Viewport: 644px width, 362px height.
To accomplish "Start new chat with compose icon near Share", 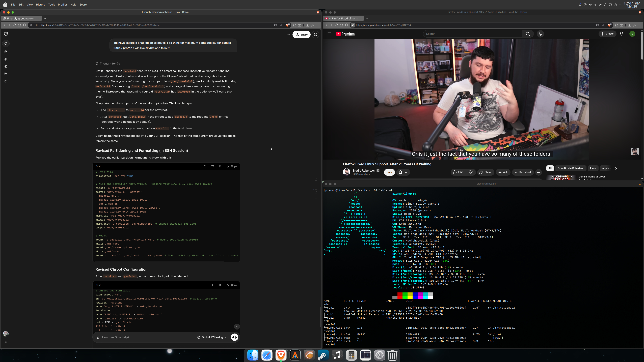I will (x=315, y=35).
